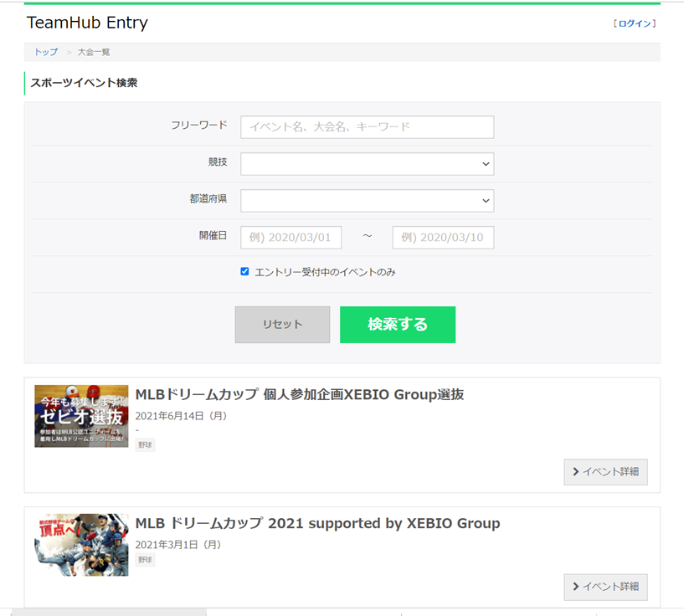Image resolution: width=684 pixels, height=616 pixels.
Task: Click イベント詳細 for the ドリームカップ 2021 event
Action: [x=605, y=587]
